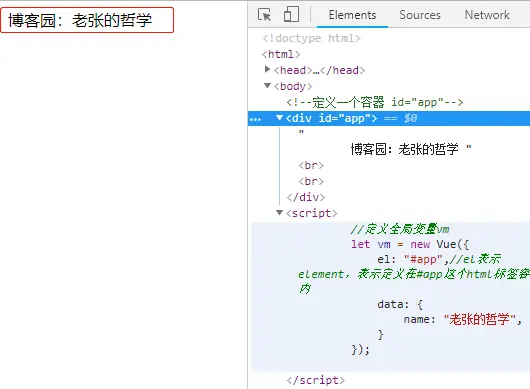
Task: Collapse the script node arrow
Action: (x=279, y=213)
